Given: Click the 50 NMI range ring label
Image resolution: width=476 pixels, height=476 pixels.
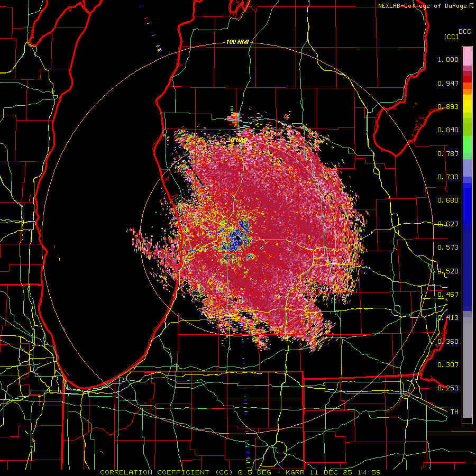Looking at the screenshot, I should 237,140.
